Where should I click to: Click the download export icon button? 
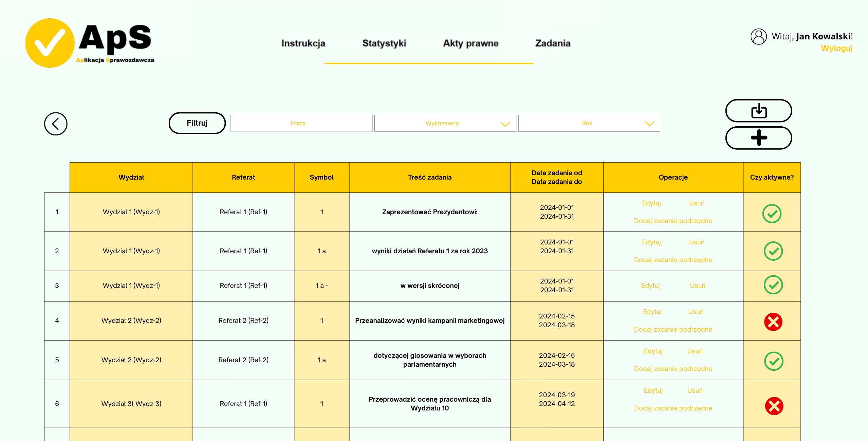[x=758, y=111]
